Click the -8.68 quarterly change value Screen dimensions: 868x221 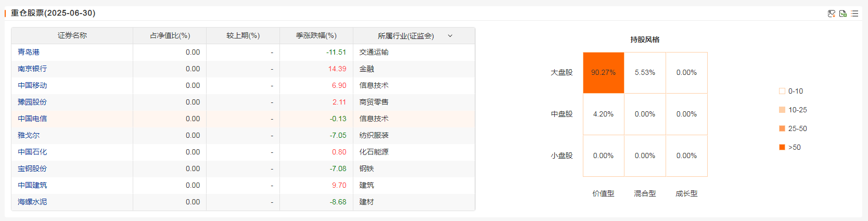[338, 202]
